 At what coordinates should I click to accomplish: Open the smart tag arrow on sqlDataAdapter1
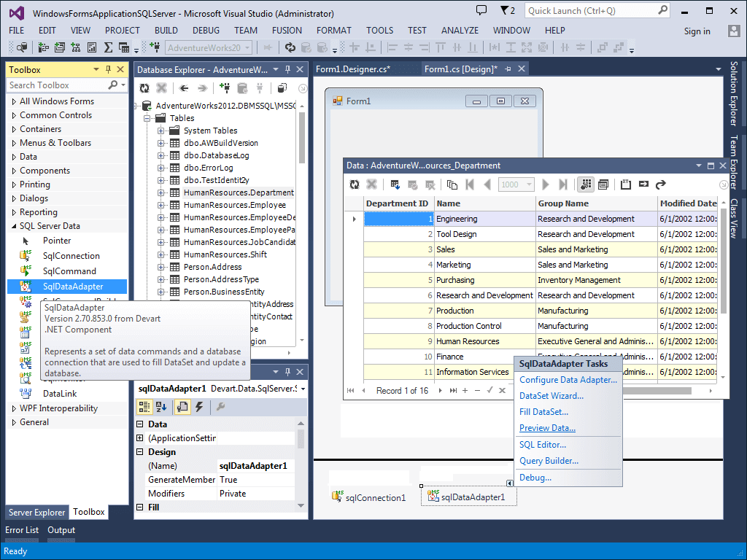[x=510, y=483]
